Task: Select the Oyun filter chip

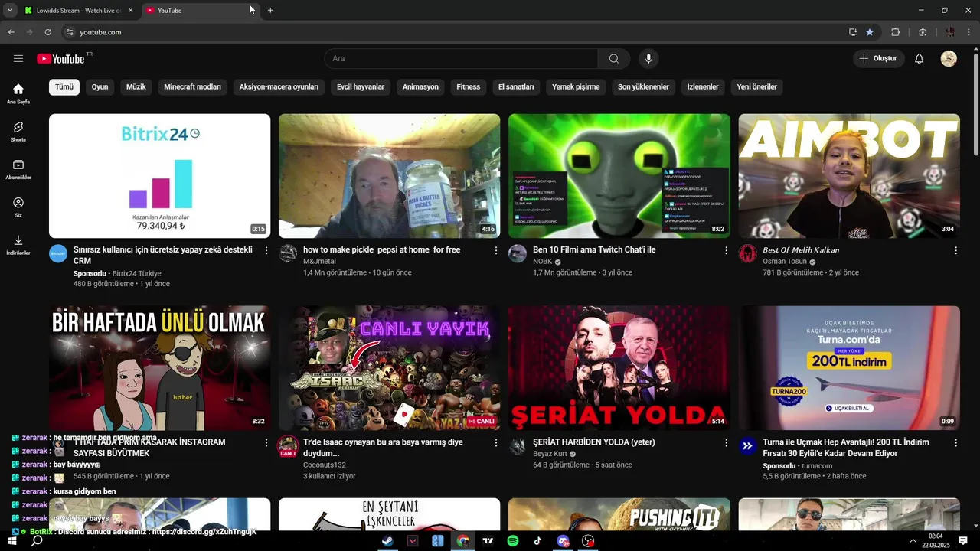Action: point(100,87)
